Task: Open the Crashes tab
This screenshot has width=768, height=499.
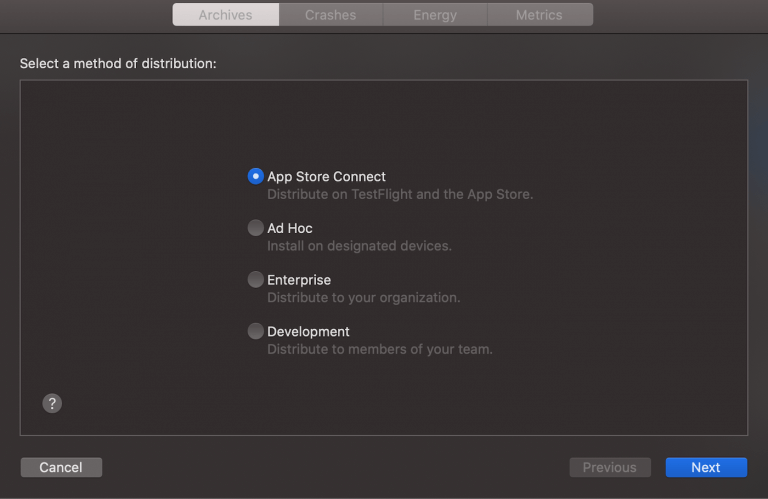Action: point(330,15)
